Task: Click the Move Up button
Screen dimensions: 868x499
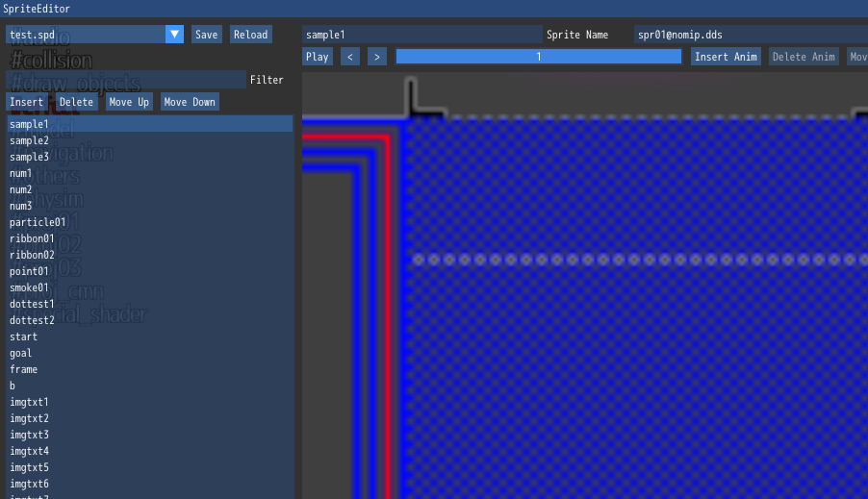Action: [x=129, y=102]
